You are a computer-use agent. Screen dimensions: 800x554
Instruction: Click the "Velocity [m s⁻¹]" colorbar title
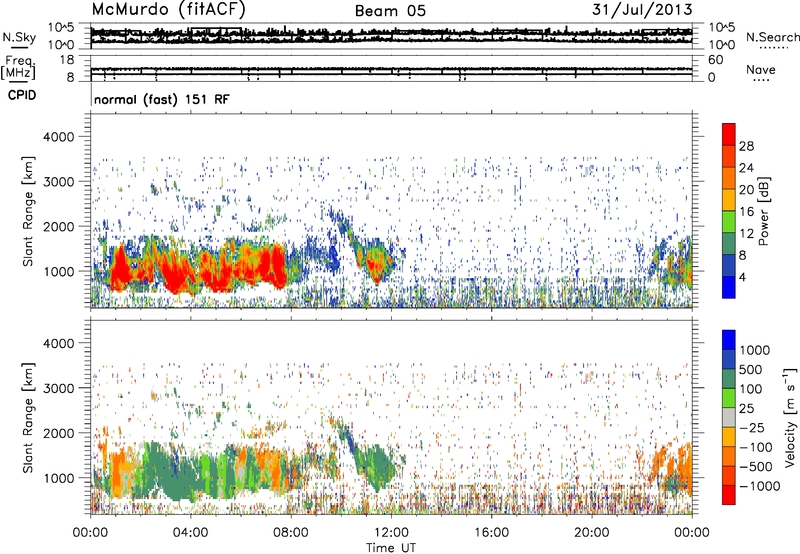click(790, 417)
